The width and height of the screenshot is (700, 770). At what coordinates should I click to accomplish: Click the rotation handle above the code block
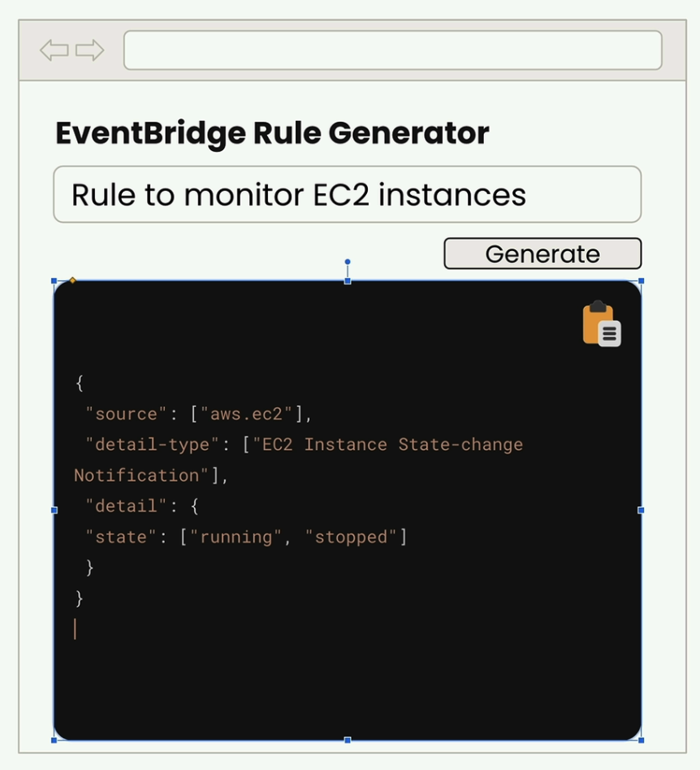pyautogui.click(x=348, y=262)
